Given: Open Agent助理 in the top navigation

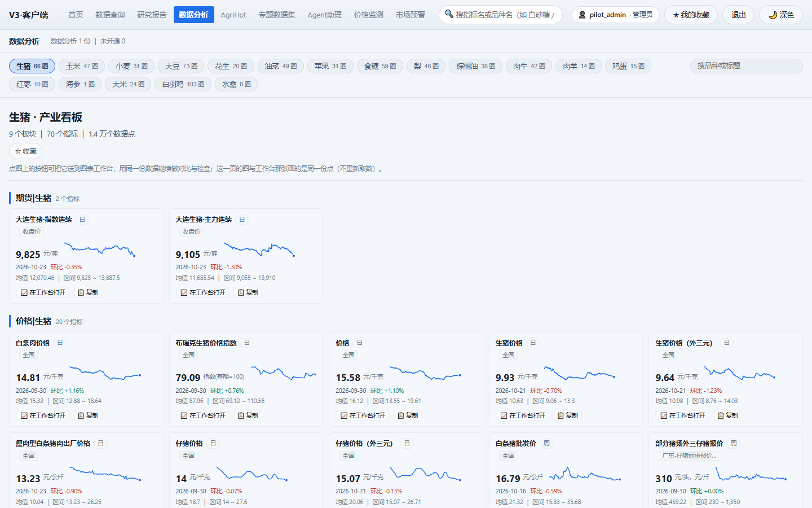Looking at the screenshot, I should (x=324, y=15).
